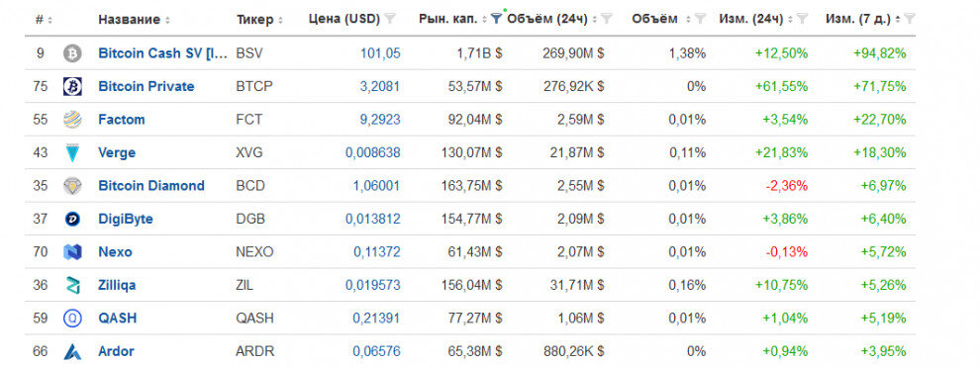Sort table by Название column

[134, 20]
